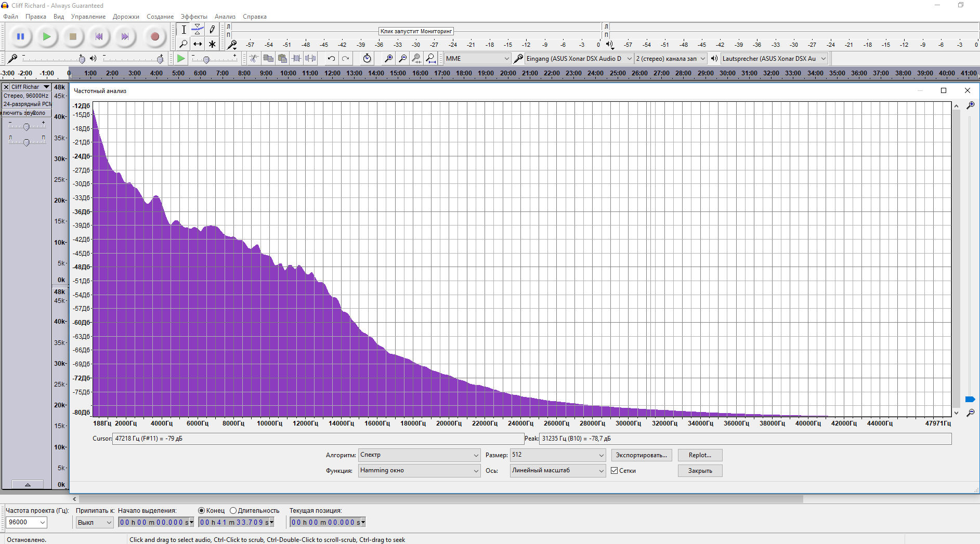Click the track gain slider
The image size is (980, 544).
[x=27, y=126]
